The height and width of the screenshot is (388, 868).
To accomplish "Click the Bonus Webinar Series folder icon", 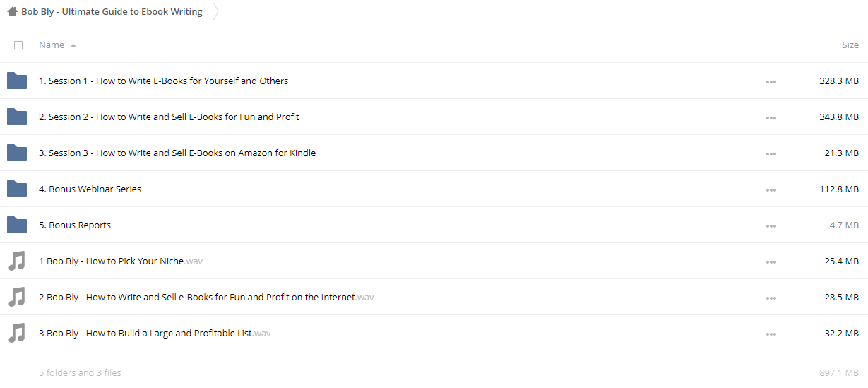I will (17, 189).
